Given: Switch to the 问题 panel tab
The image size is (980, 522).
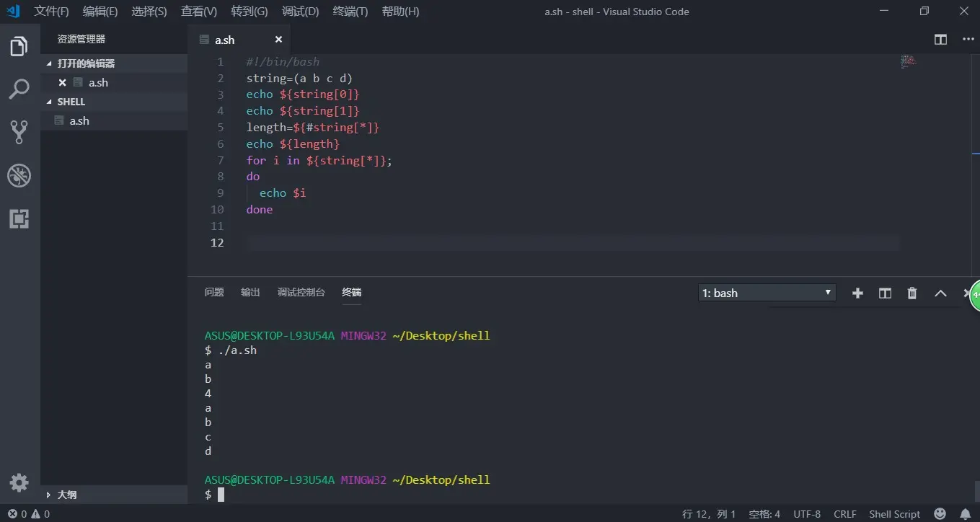Looking at the screenshot, I should (214, 292).
